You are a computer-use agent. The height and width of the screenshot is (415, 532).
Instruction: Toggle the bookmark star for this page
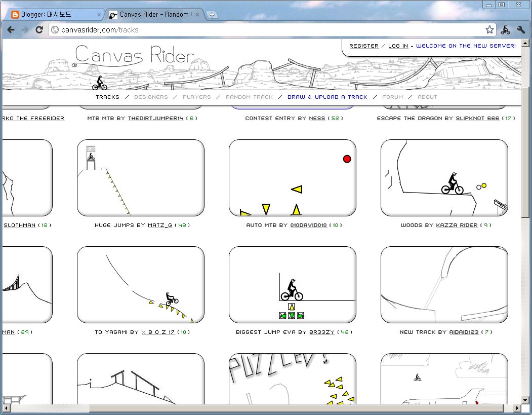489,29
